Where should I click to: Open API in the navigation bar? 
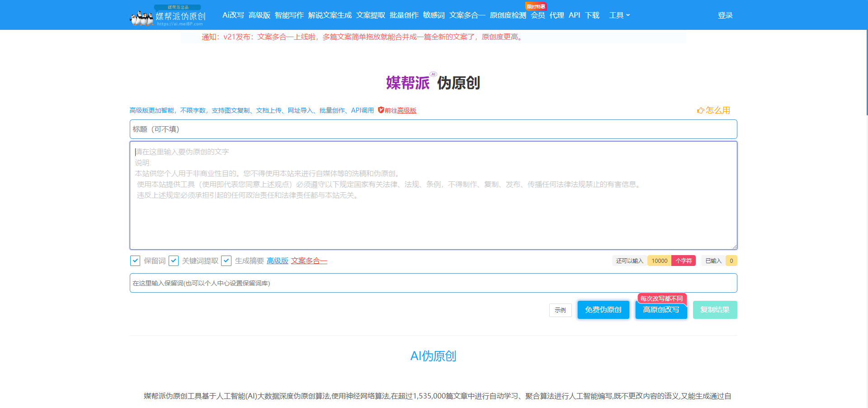[575, 15]
